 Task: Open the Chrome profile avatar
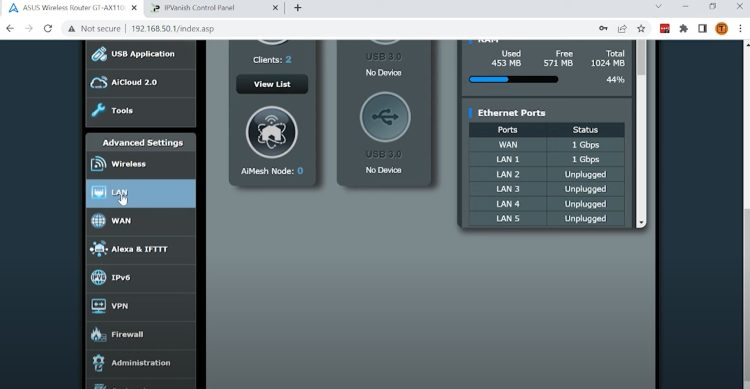pos(721,29)
